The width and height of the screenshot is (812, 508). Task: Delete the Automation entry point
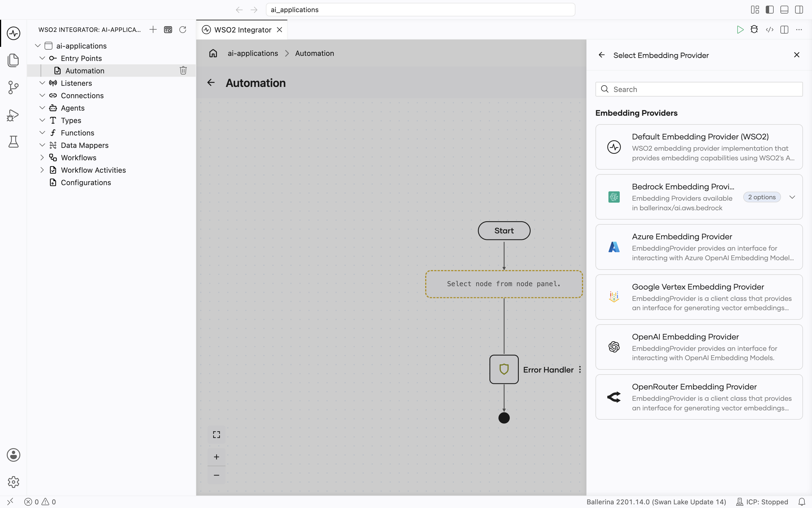[183, 71]
